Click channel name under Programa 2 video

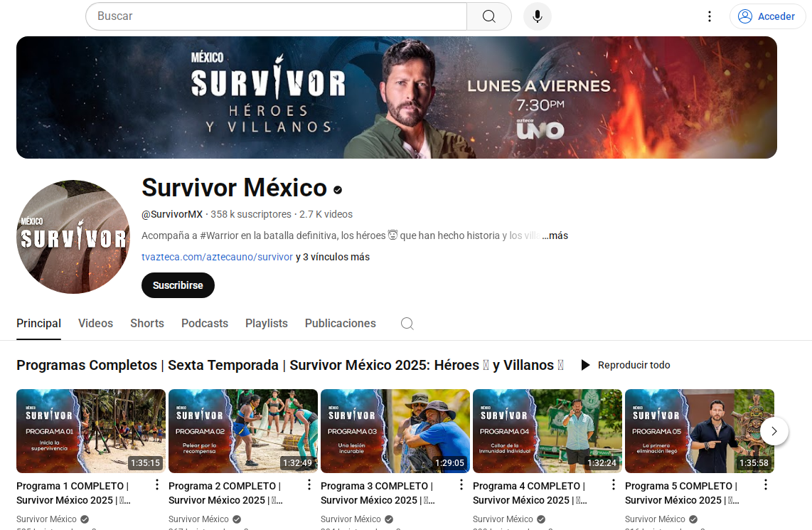199,519
